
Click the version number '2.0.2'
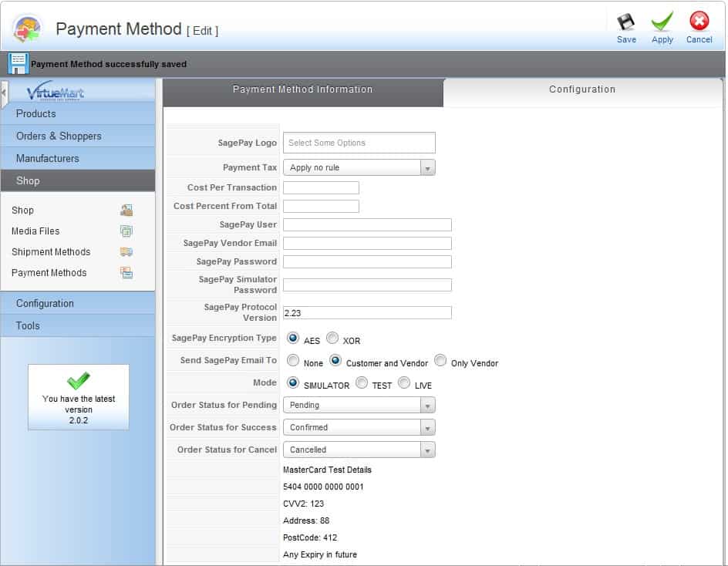click(x=79, y=420)
